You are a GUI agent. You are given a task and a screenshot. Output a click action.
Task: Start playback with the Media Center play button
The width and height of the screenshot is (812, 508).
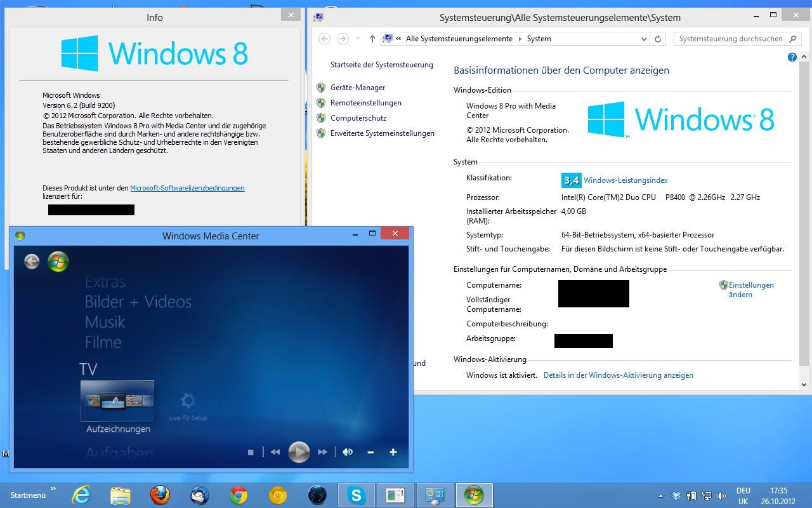pos(299,452)
